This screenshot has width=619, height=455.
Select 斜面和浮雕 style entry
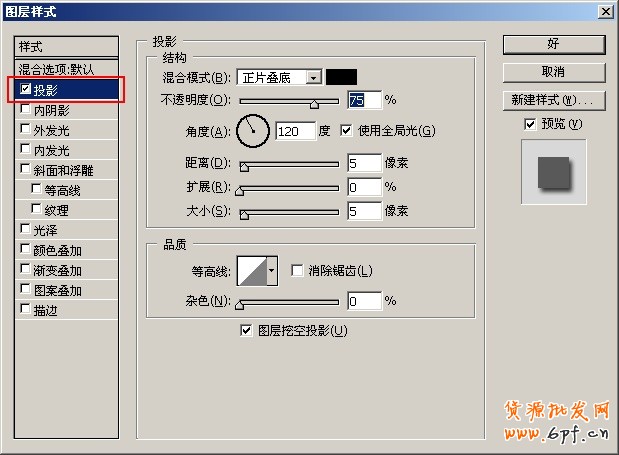tap(64, 170)
